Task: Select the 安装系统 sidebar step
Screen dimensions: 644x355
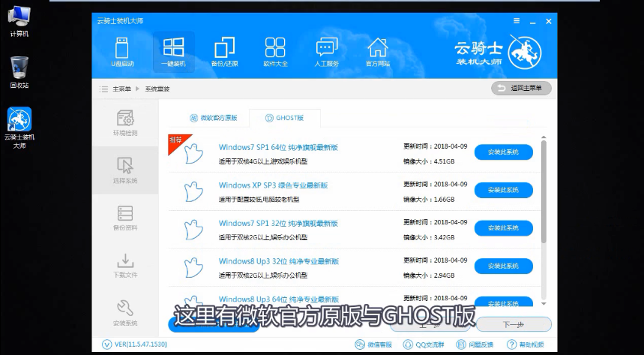Action: coord(125,313)
